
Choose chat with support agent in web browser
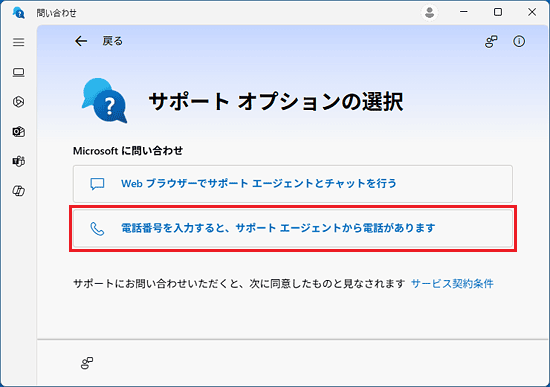[293, 184]
